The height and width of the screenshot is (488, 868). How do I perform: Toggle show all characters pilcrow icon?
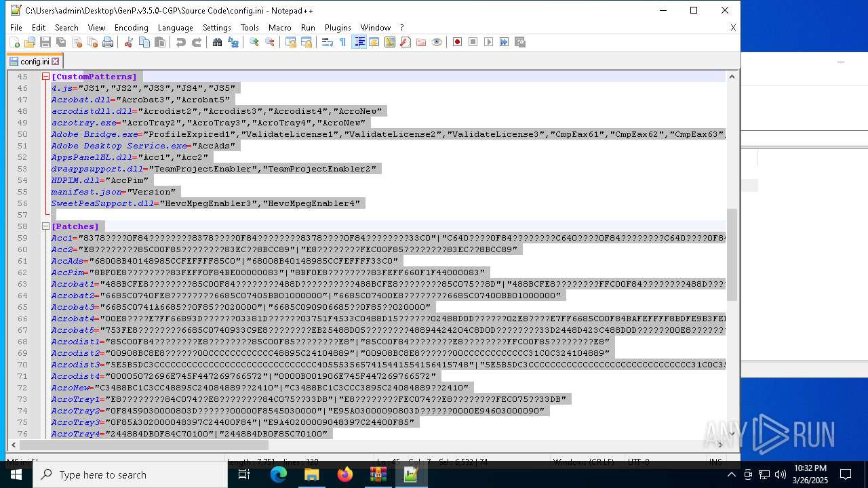342,42
